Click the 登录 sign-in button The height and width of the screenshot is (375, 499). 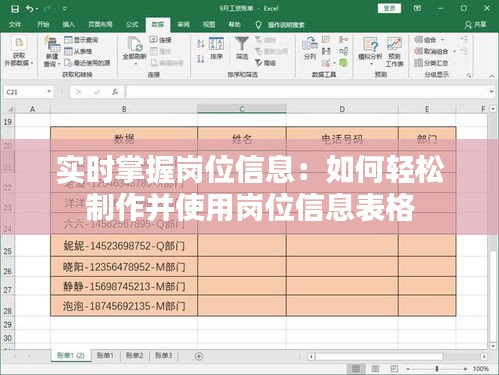point(389,8)
